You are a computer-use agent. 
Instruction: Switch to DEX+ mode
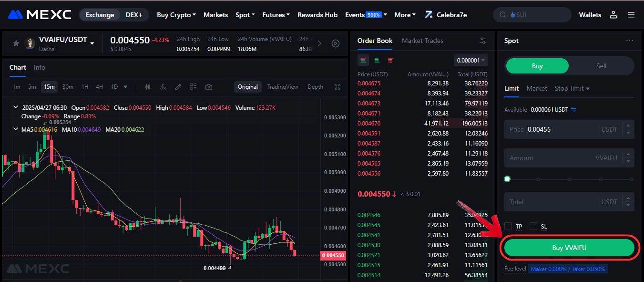pyautogui.click(x=134, y=15)
